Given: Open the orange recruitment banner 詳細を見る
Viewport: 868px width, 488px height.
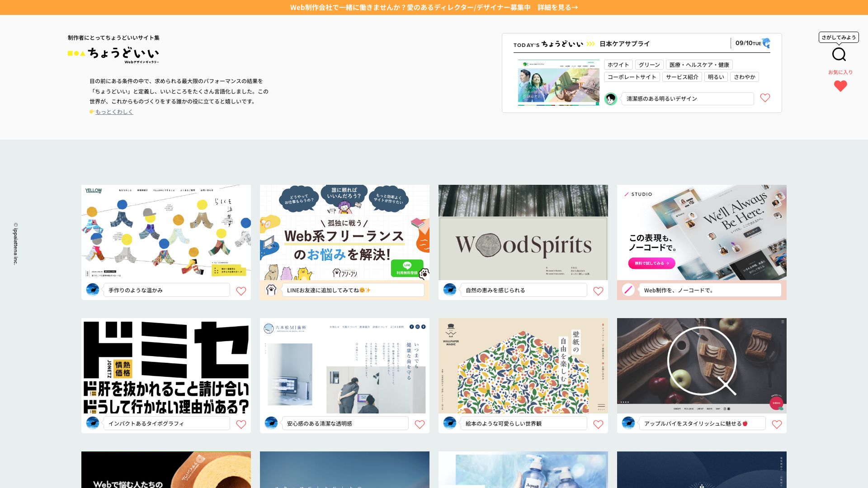Looking at the screenshot, I should (557, 7).
